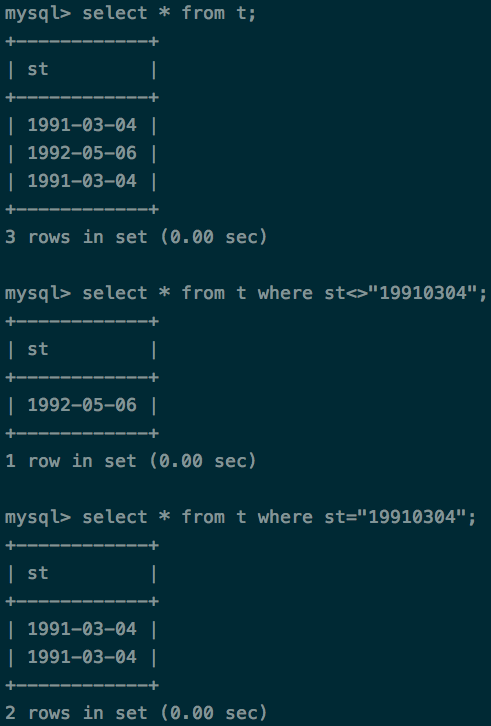Viewport: 491px width, 726px height.
Task: Click the mysql> prompt of the third query
Action: [38, 518]
